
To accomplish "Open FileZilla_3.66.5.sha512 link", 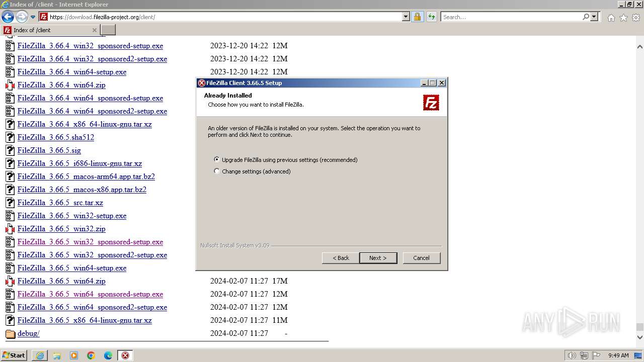I will pos(56,137).
